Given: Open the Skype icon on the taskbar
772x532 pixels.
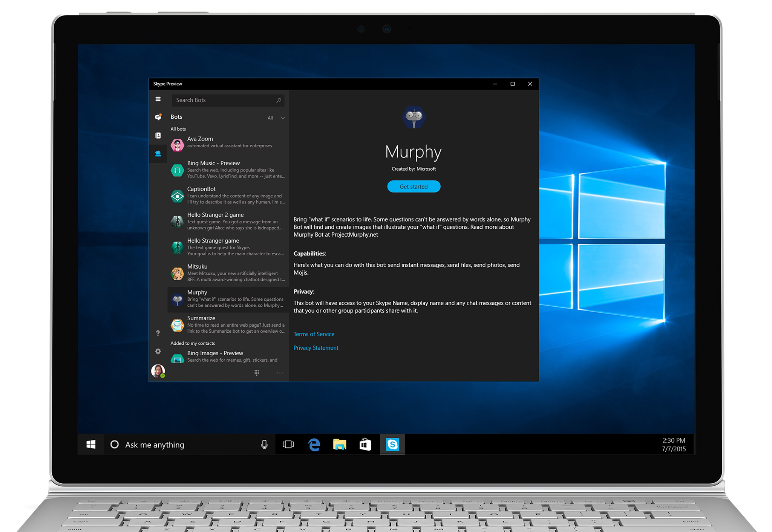Looking at the screenshot, I should [x=392, y=445].
